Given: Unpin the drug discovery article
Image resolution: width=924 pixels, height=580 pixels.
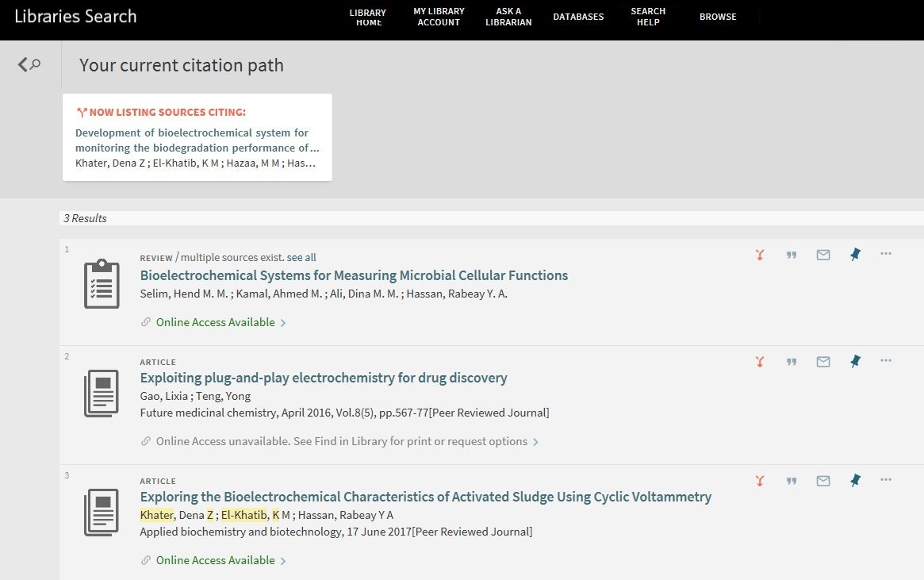Looking at the screenshot, I should click(854, 361).
